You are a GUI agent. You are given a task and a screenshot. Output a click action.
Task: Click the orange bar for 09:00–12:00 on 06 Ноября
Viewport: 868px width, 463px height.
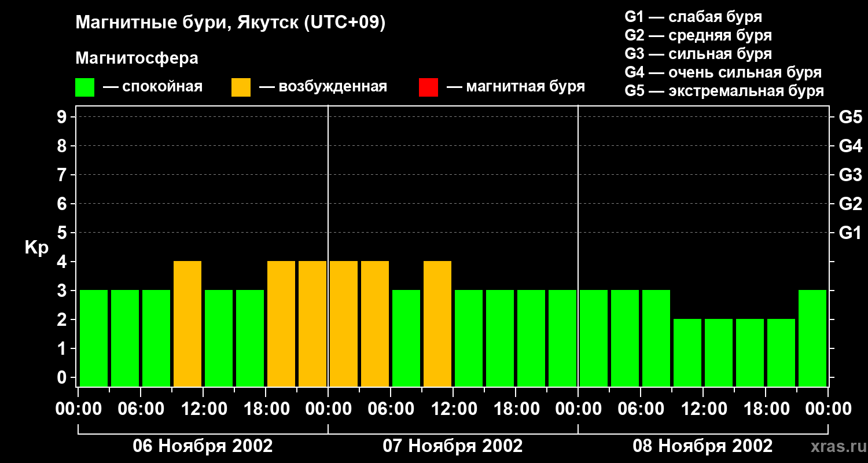pos(187,324)
